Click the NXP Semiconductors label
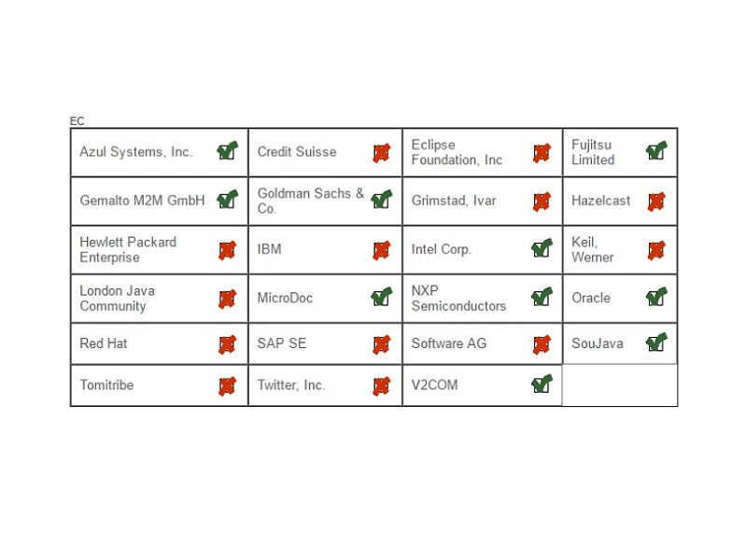Image resolution: width=746 pixels, height=560 pixels. pyautogui.click(x=458, y=299)
